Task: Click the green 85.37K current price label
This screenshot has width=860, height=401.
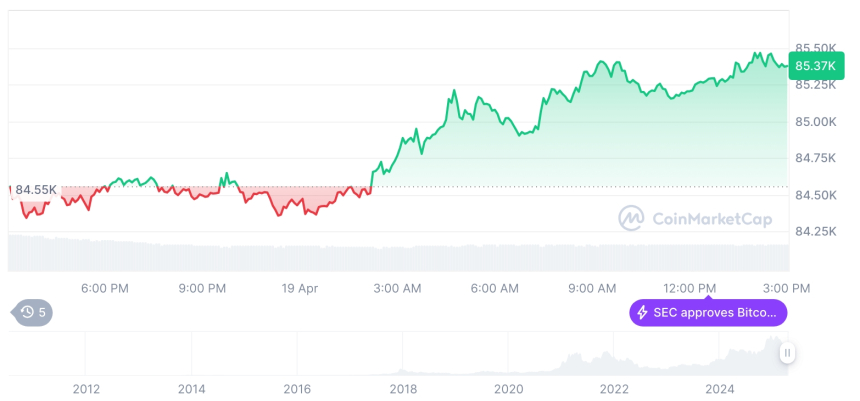Action: point(812,66)
